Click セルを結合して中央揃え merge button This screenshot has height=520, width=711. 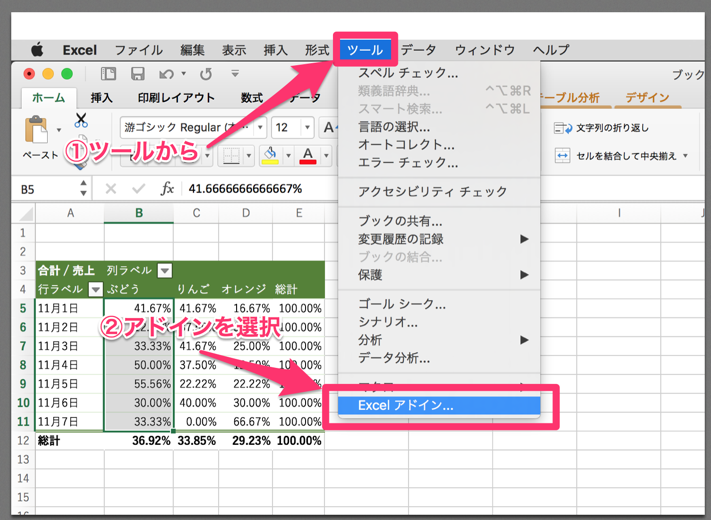[621, 156]
